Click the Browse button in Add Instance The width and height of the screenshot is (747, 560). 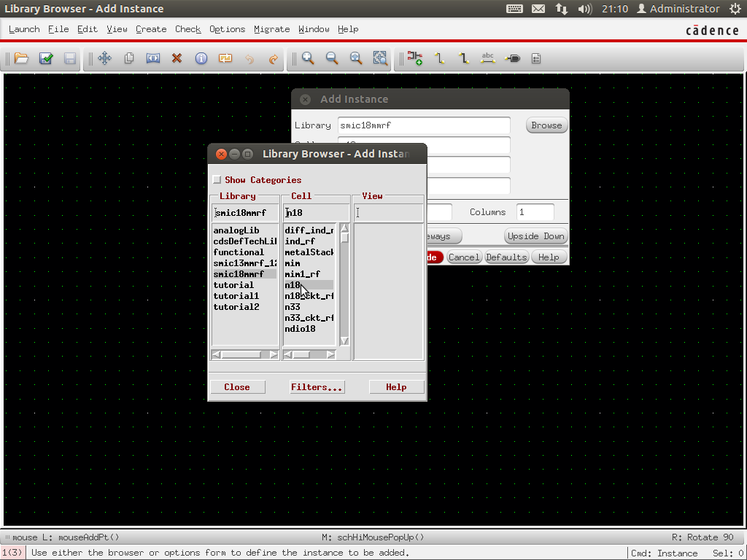coord(546,125)
